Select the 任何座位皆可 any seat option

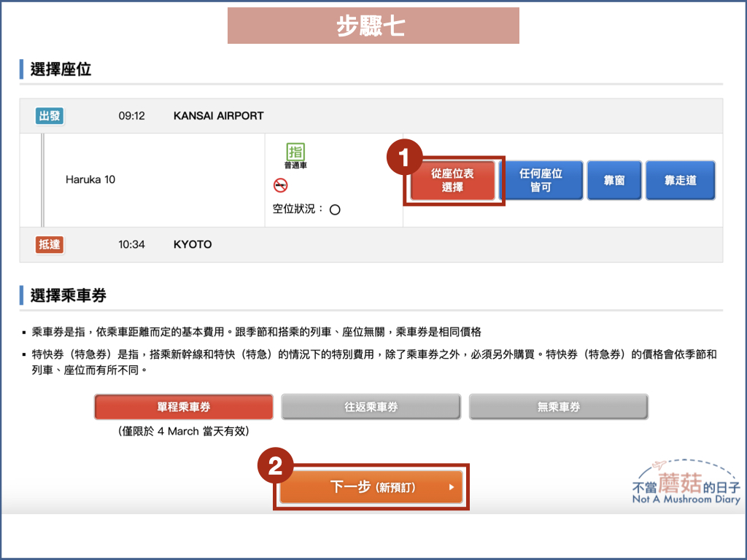point(543,180)
